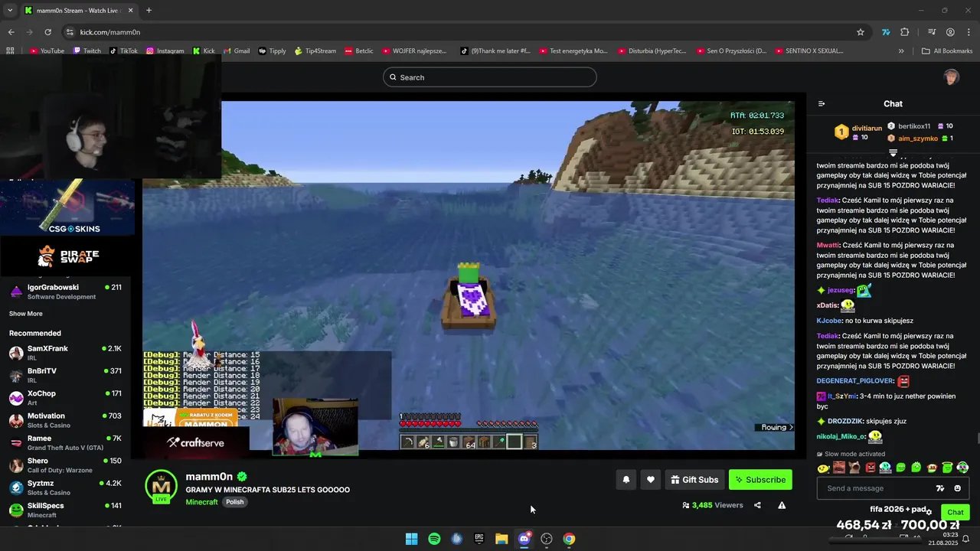Open the emoji picker in chat input
Screen dimensions: 980x551
[957, 488]
